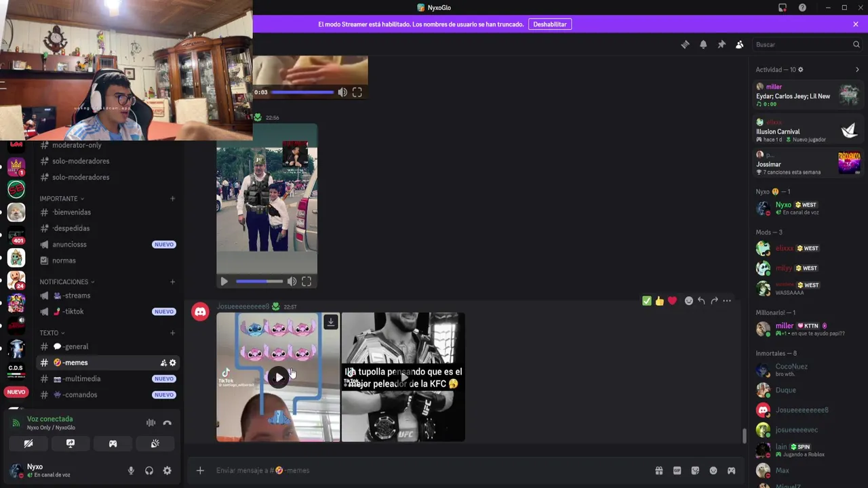Reply to Josue's message arrow

701,301
